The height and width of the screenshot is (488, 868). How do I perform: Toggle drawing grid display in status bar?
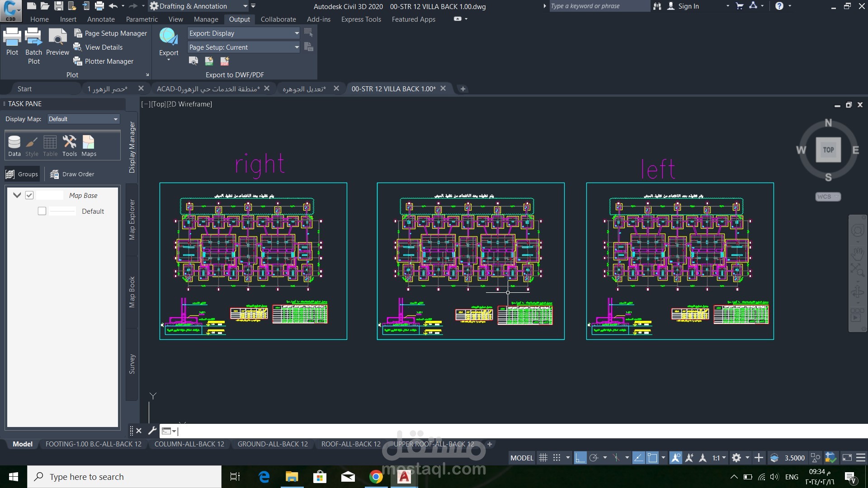(x=543, y=458)
